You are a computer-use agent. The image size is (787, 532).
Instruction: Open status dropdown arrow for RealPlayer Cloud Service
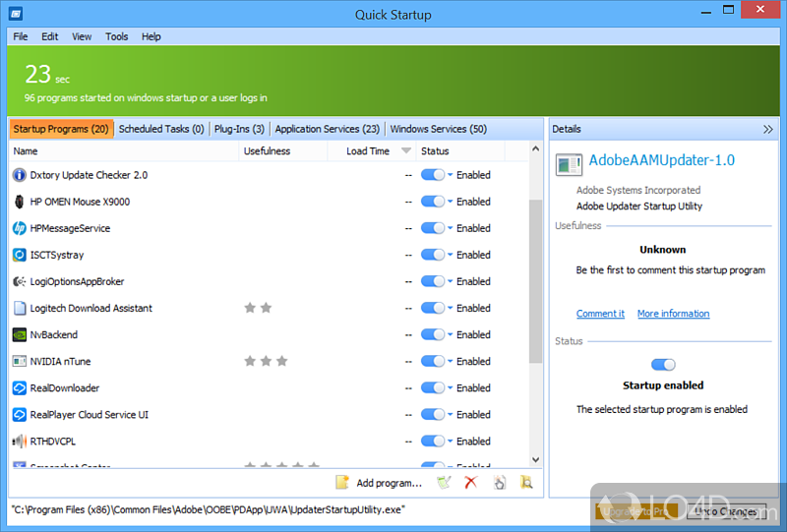451,415
